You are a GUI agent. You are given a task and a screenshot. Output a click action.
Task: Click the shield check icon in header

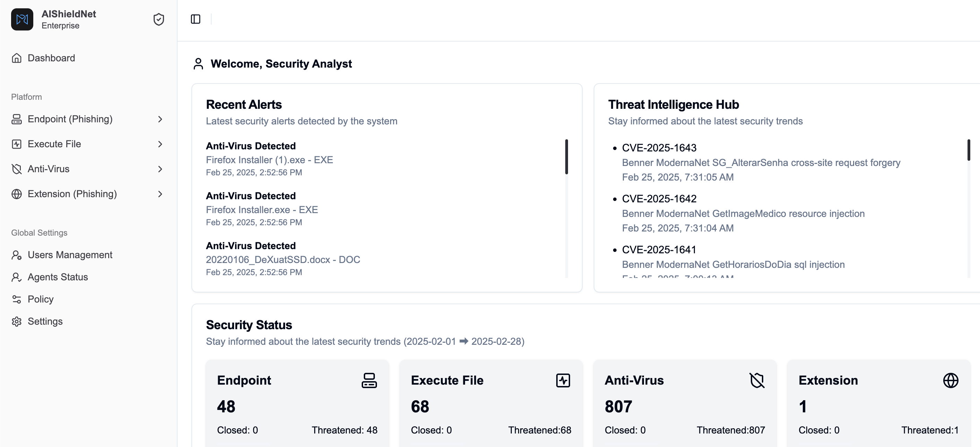158,19
